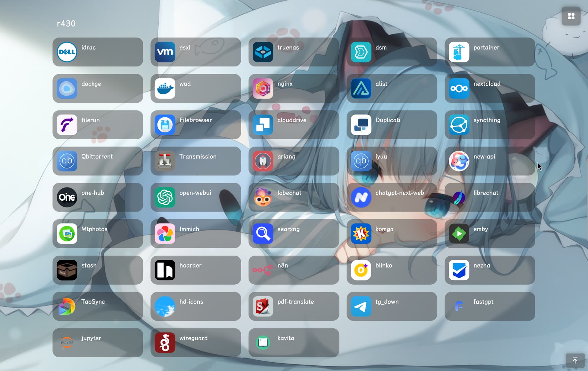The height and width of the screenshot is (371, 588).
Task: Click the 'wireguard' label text
Action: tap(193, 338)
